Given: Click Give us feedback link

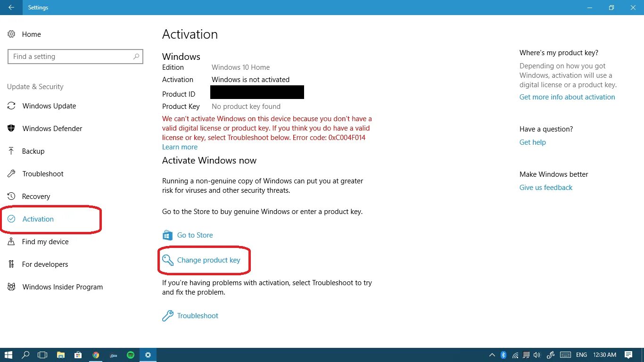Looking at the screenshot, I should pyautogui.click(x=546, y=188).
